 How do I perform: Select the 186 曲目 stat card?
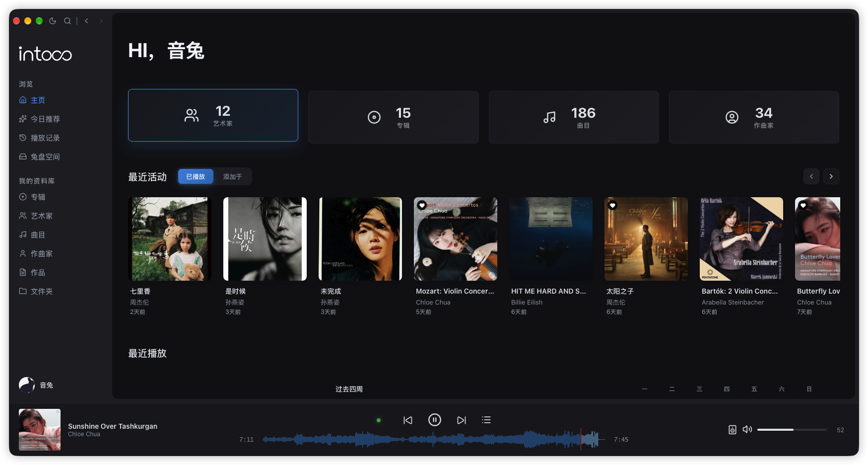click(x=574, y=117)
